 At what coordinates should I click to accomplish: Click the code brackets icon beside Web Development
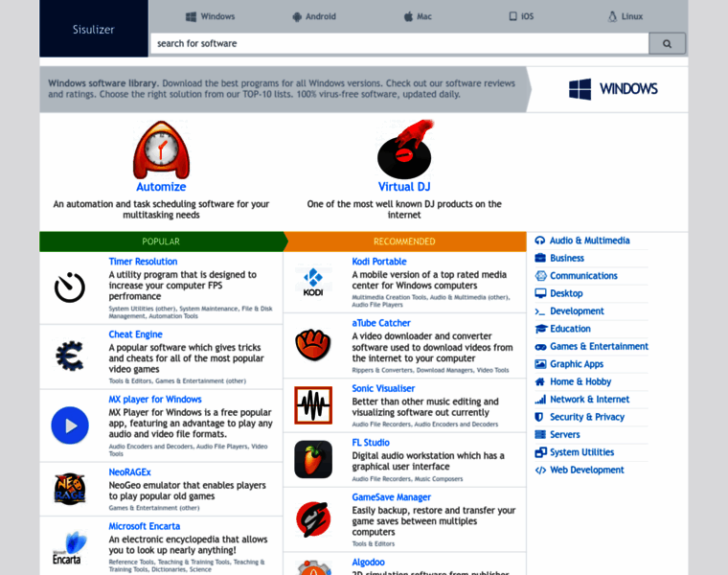tap(540, 470)
